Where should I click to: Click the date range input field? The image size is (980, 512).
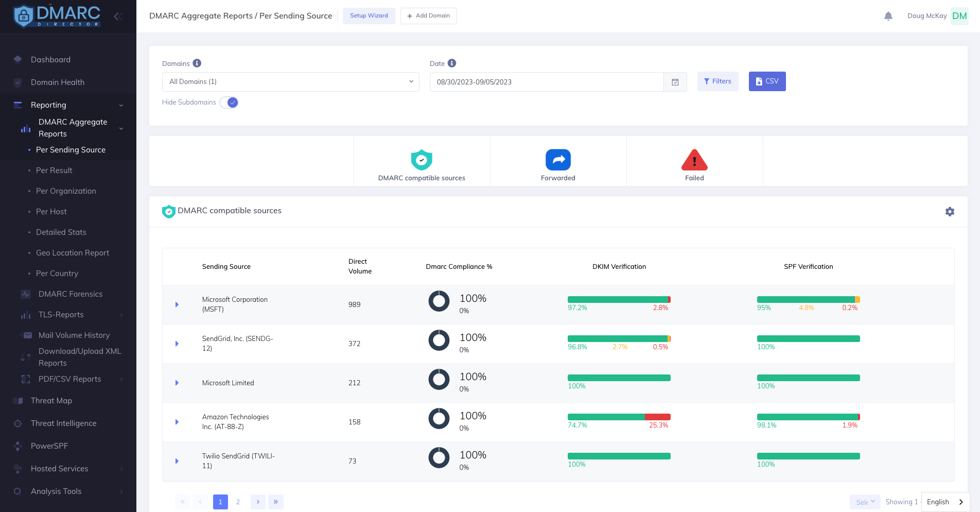tap(547, 82)
